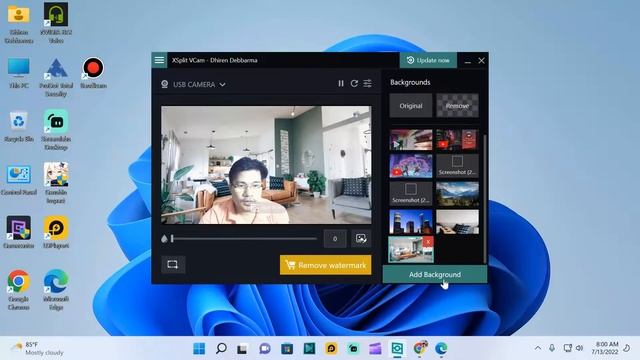Choose Screenshot placeholder next to mountain thumbnail

[x=411, y=194]
